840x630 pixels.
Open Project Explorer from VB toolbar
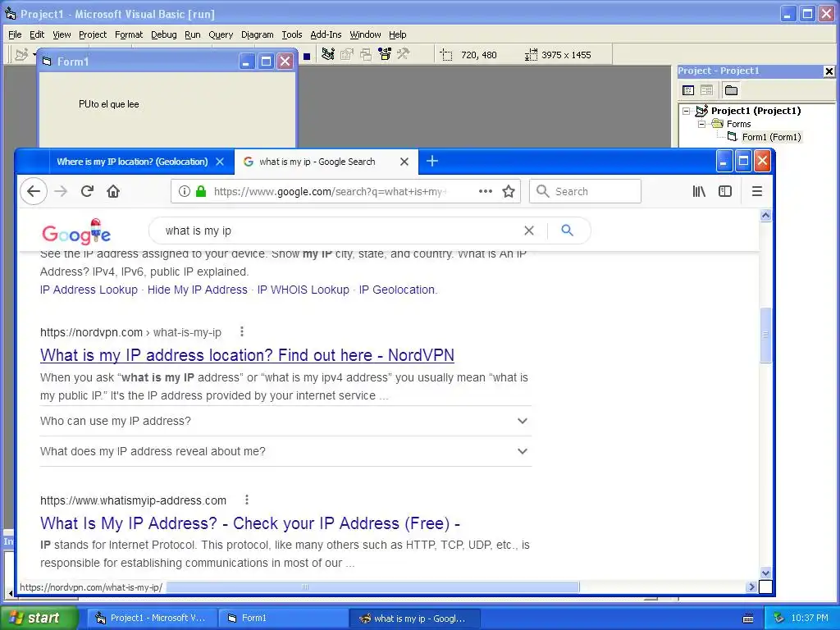[x=328, y=54]
